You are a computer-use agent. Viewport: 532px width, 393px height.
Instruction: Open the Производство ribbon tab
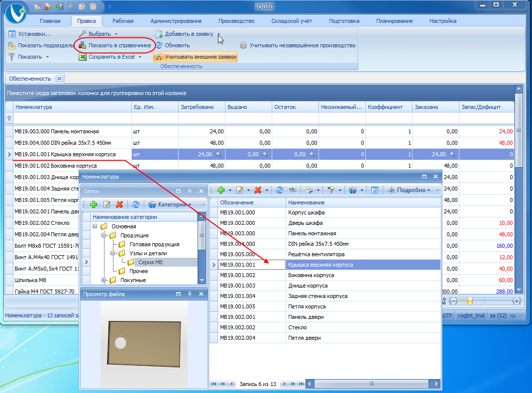pyautogui.click(x=236, y=21)
